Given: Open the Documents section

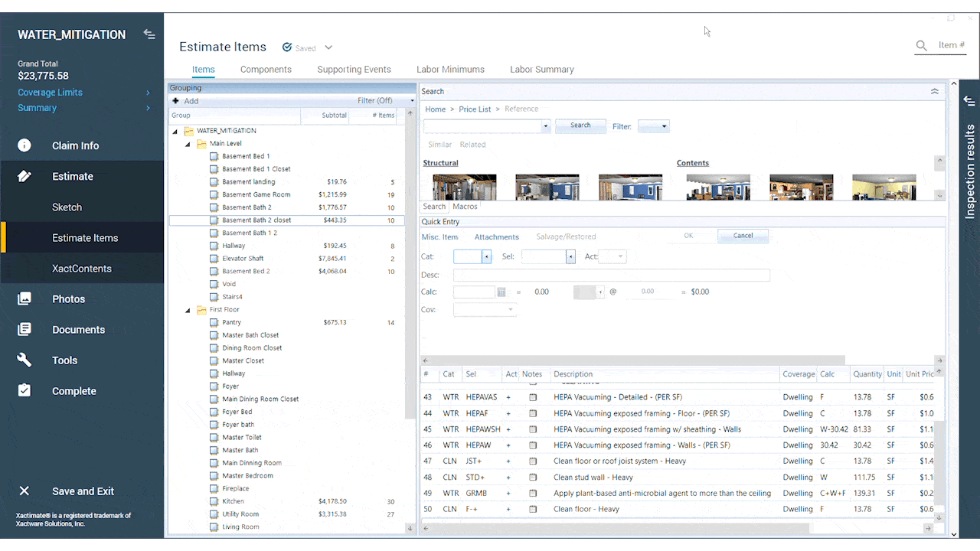Looking at the screenshot, I should pyautogui.click(x=78, y=330).
